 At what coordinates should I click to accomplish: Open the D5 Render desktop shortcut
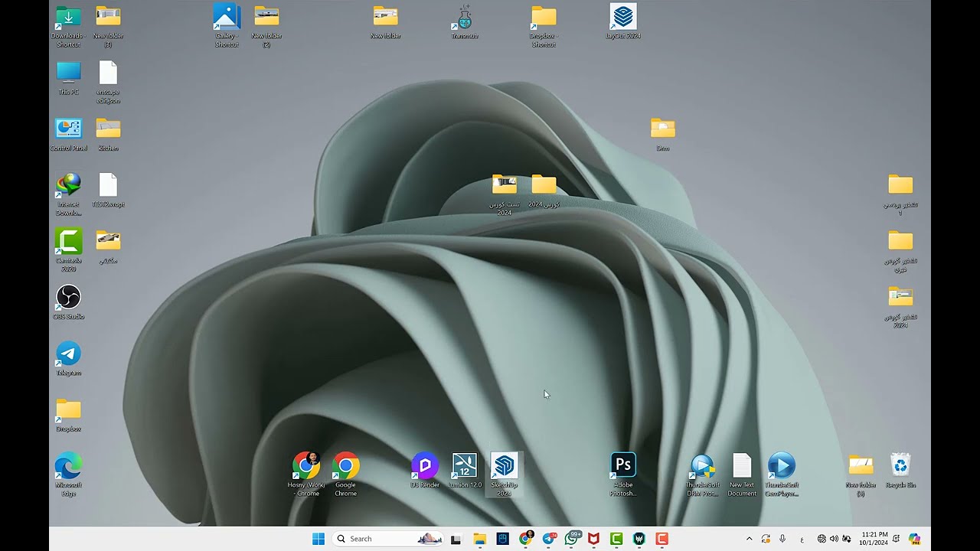click(425, 471)
